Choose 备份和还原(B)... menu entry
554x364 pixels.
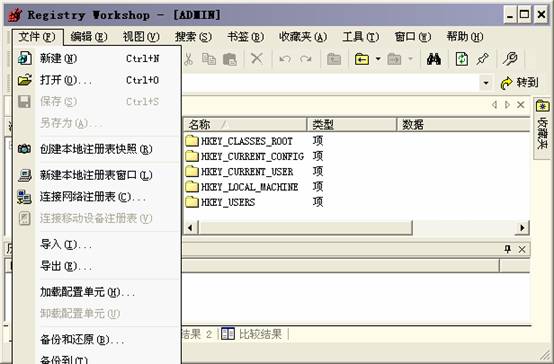click(97, 340)
